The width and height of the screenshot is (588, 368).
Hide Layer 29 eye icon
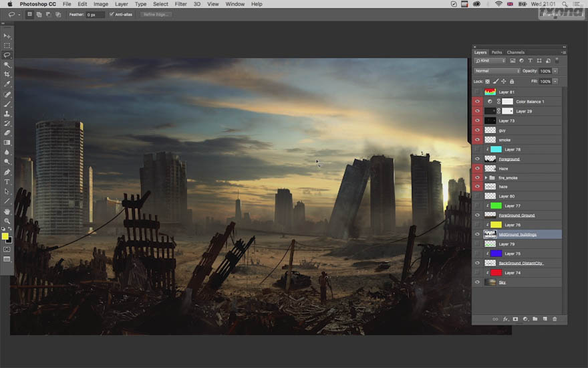477,111
